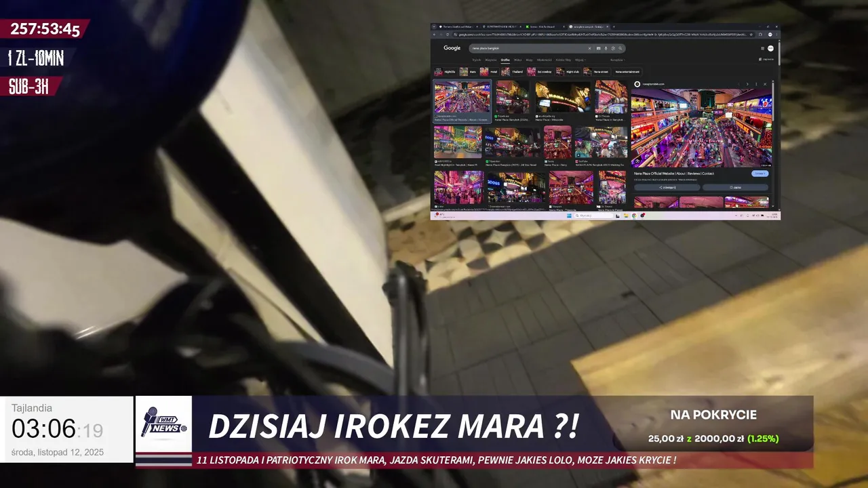The image size is (868, 488).
Task: Open three-dot options in image preview panel
Action: point(756,84)
